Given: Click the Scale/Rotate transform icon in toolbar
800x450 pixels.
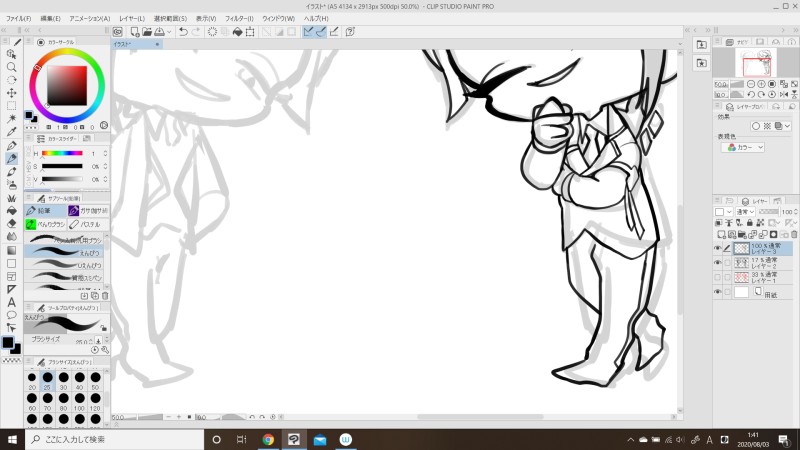Looking at the screenshot, I should (x=250, y=32).
